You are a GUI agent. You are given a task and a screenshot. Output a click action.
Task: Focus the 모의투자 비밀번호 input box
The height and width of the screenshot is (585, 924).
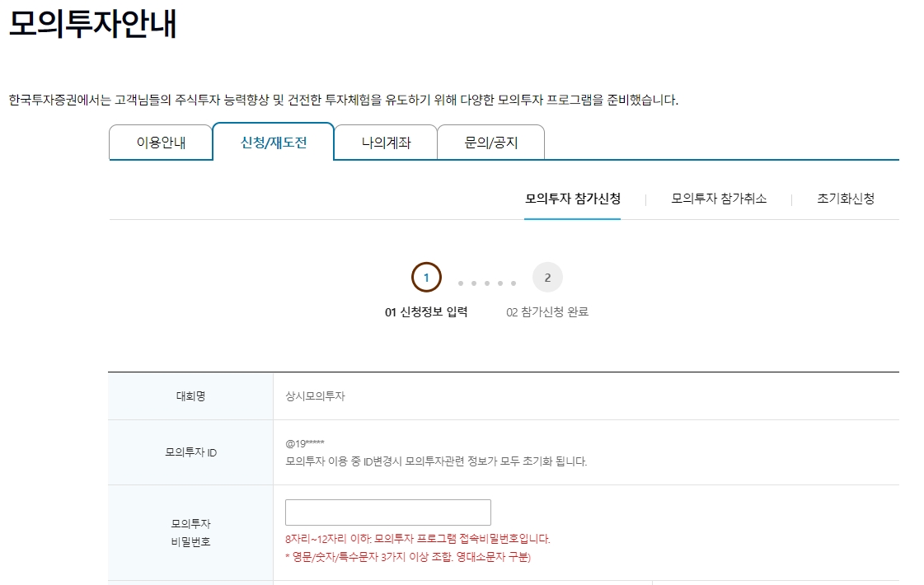pos(388,512)
